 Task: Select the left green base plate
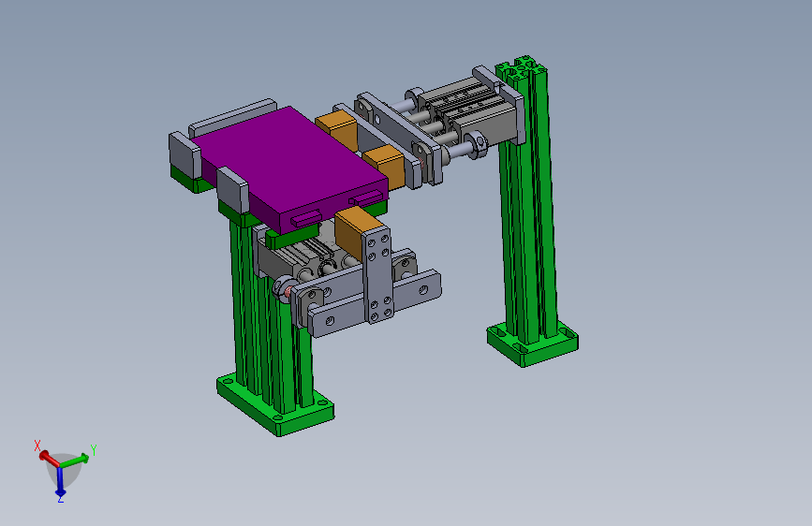(x=275, y=406)
